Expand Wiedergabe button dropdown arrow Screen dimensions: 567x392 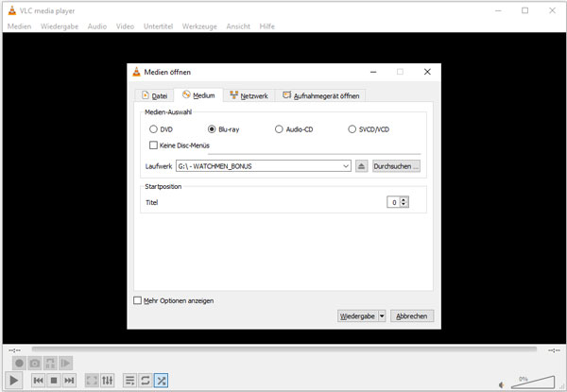pyautogui.click(x=382, y=316)
